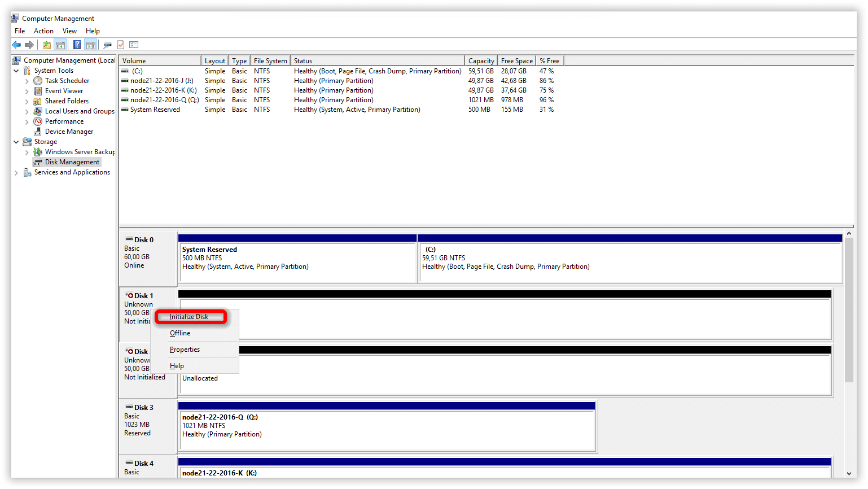Viewport: 868px width, 489px height.
Task: Open the Action menu
Action: tap(43, 31)
